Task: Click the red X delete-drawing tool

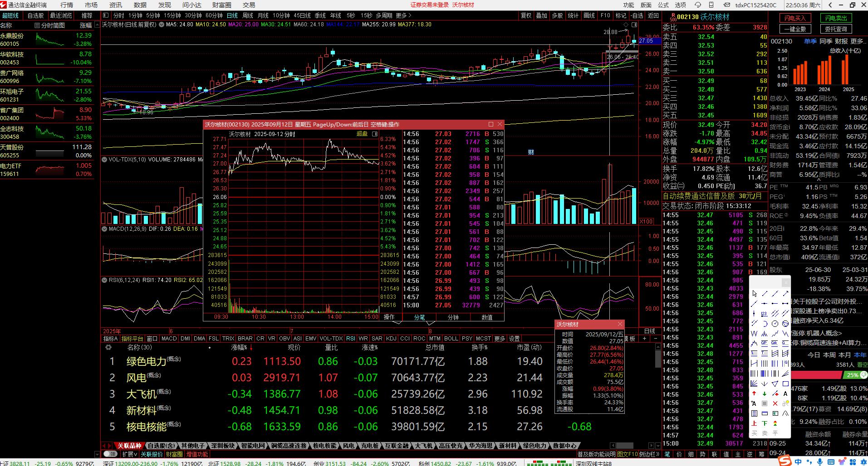Action: tap(775, 403)
